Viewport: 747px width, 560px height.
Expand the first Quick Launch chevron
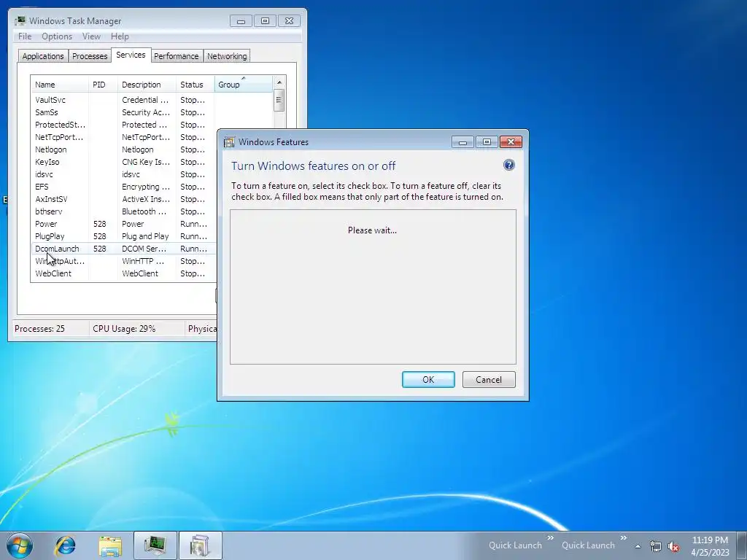[550, 537]
